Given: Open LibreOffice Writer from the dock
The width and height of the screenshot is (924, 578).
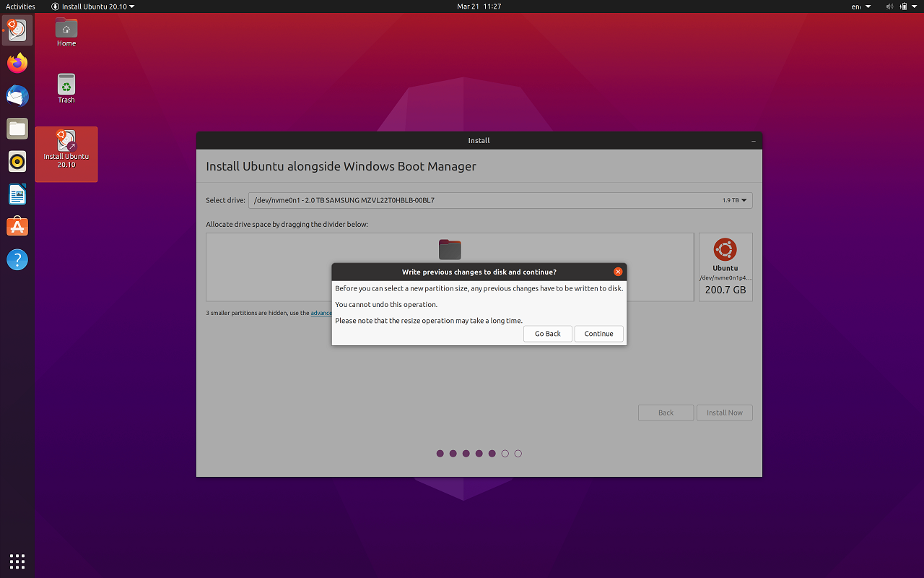Looking at the screenshot, I should pyautogui.click(x=17, y=194).
